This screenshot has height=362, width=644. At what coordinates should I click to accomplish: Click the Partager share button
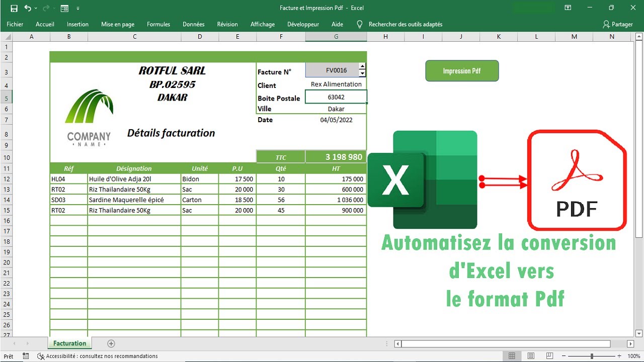(x=617, y=24)
